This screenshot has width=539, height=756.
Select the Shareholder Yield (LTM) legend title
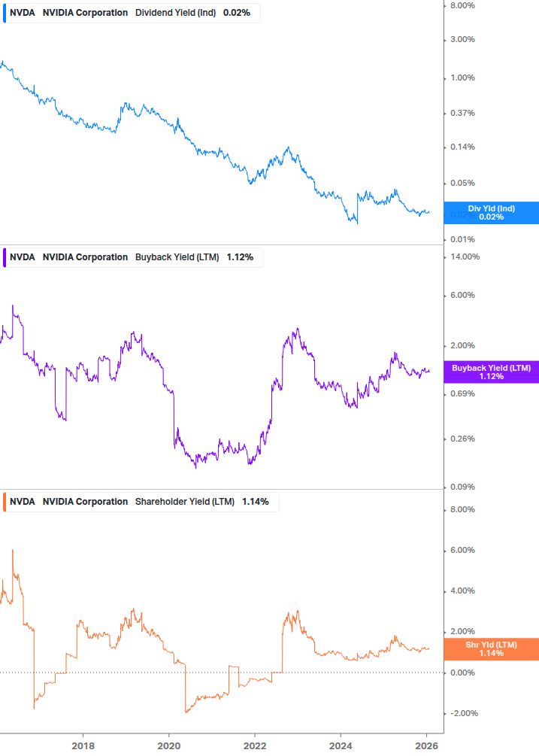pyautogui.click(x=185, y=502)
